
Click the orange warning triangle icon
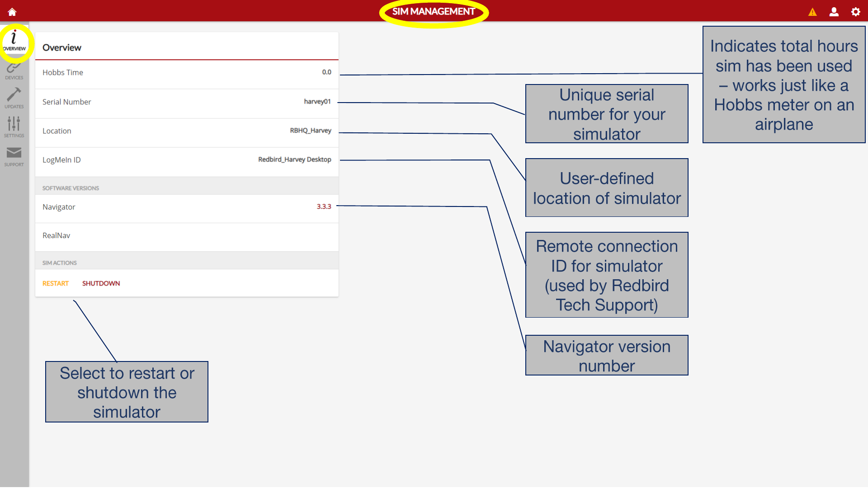click(812, 12)
